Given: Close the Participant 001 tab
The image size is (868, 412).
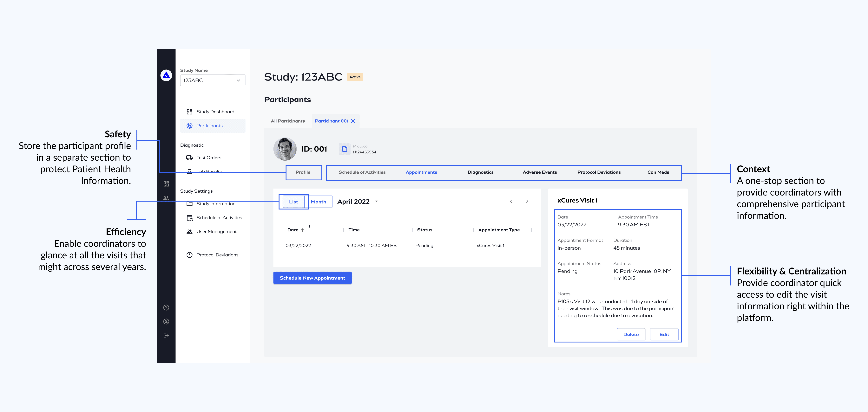Looking at the screenshot, I should click(353, 121).
